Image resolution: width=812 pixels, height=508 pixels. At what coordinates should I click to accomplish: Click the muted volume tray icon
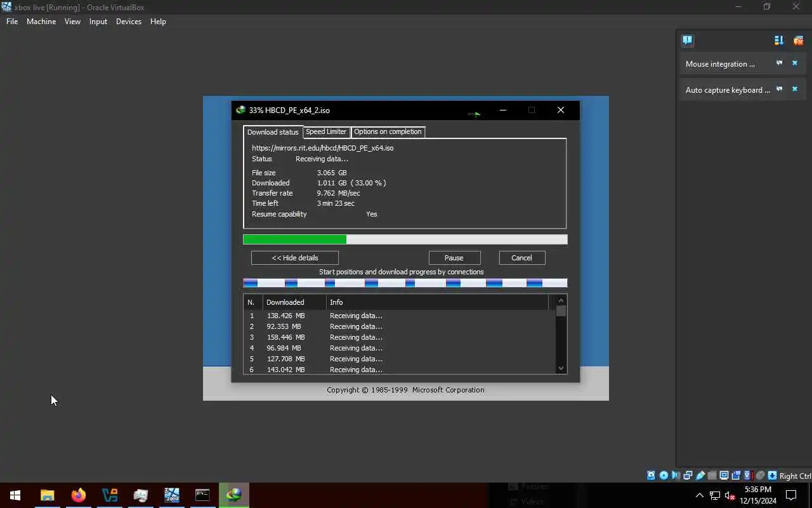click(x=730, y=495)
